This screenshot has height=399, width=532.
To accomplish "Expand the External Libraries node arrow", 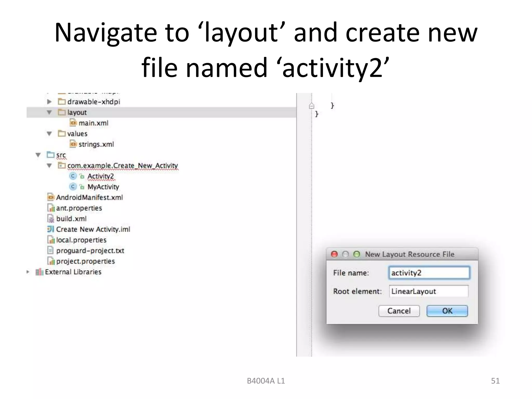I will point(28,272).
